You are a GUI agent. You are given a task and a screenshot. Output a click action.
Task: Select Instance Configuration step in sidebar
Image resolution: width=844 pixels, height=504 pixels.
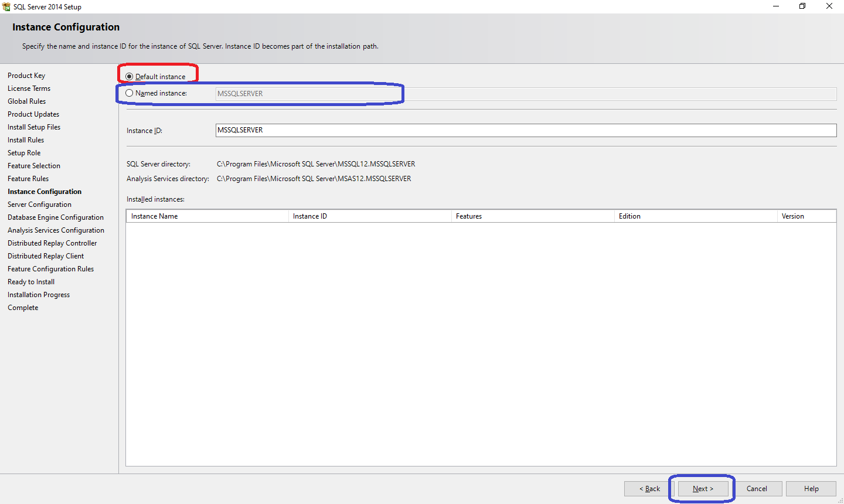point(45,192)
